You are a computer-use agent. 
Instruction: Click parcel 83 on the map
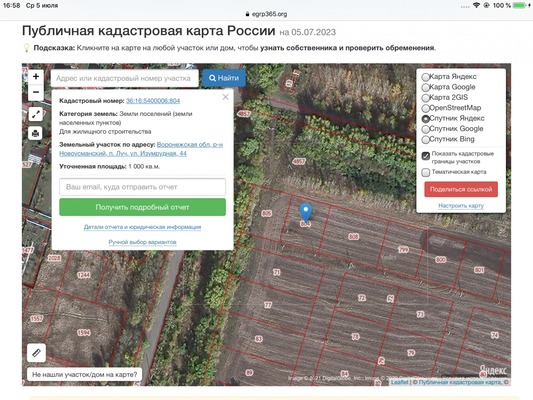click(x=259, y=339)
